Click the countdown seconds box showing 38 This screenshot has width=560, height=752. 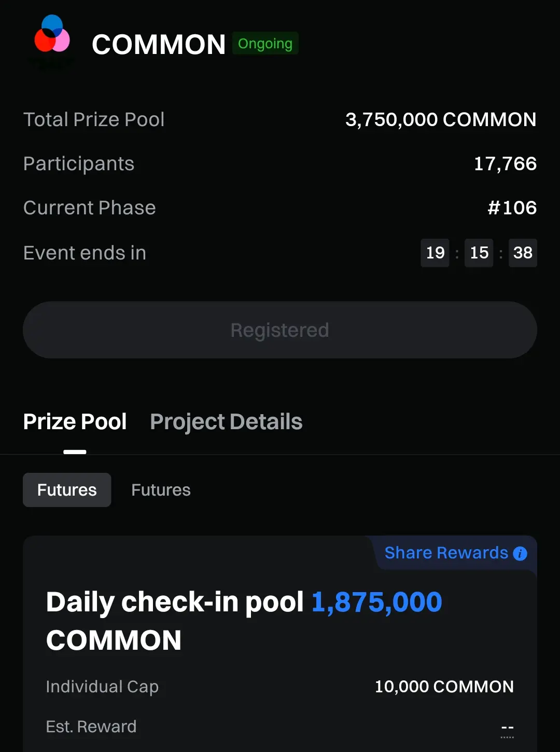(523, 253)
